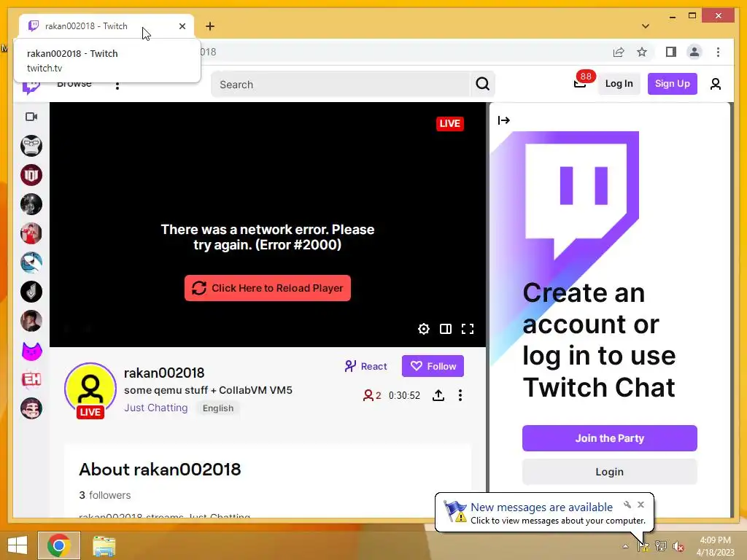This screenshot has width=747, height=560.
Task: Focus the Twitch Search field
Action: click(x=341, y=85)
